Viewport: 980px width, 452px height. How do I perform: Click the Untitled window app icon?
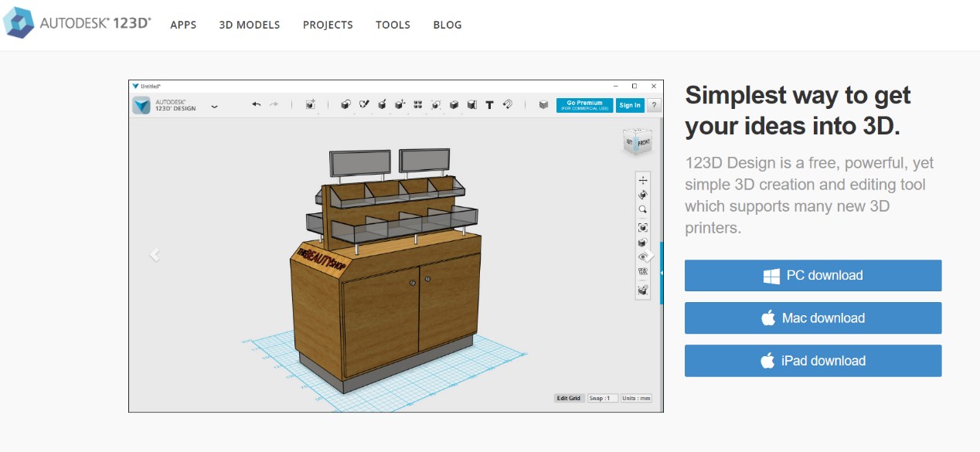[135, 86]
